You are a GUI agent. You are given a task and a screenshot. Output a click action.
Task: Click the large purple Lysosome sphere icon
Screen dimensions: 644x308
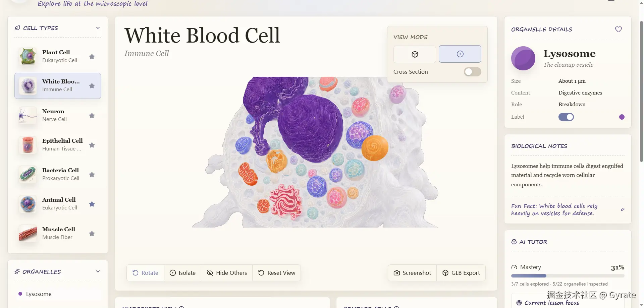coord(523,58)
